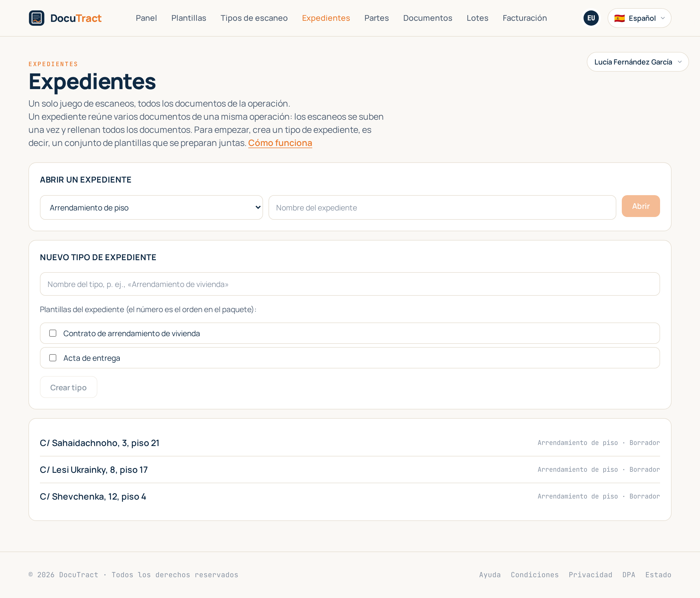Image resolution: width=700 pixels, height=598 pixels.
Task: Click the Estado footer link
Action: click(x=658, y=575)
